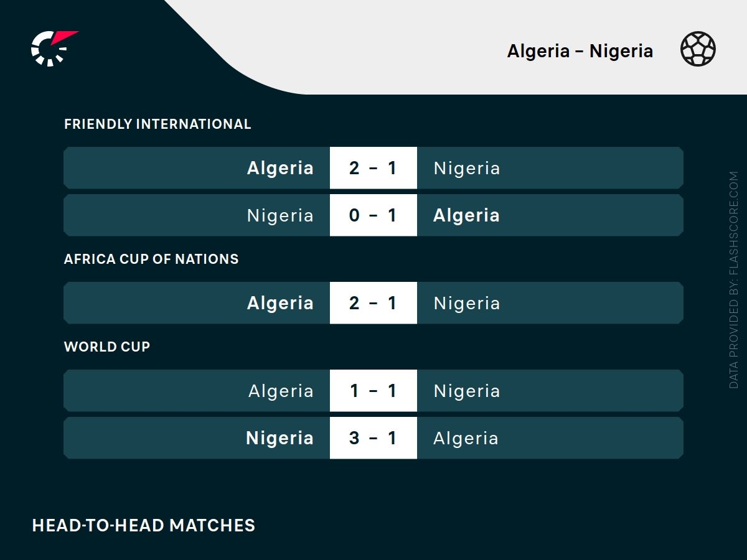Select bold Algeria in first friendly row

[280, 168]
